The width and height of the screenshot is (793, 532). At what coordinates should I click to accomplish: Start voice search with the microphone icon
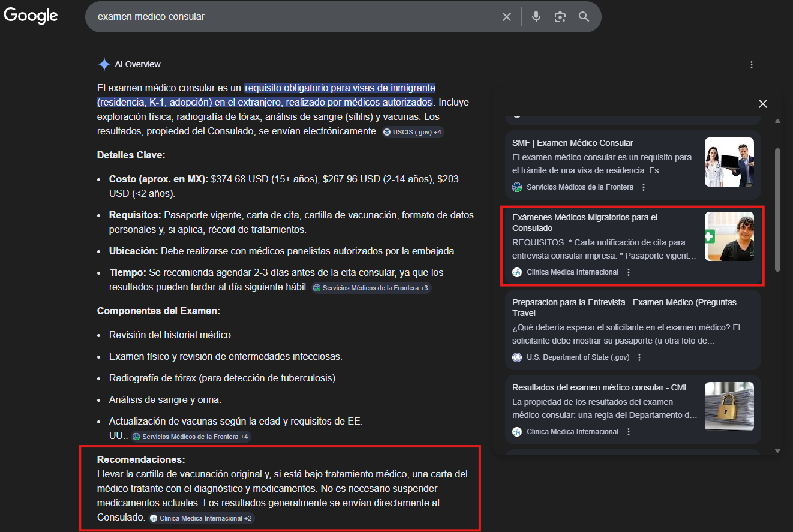[x=536, y=17]
